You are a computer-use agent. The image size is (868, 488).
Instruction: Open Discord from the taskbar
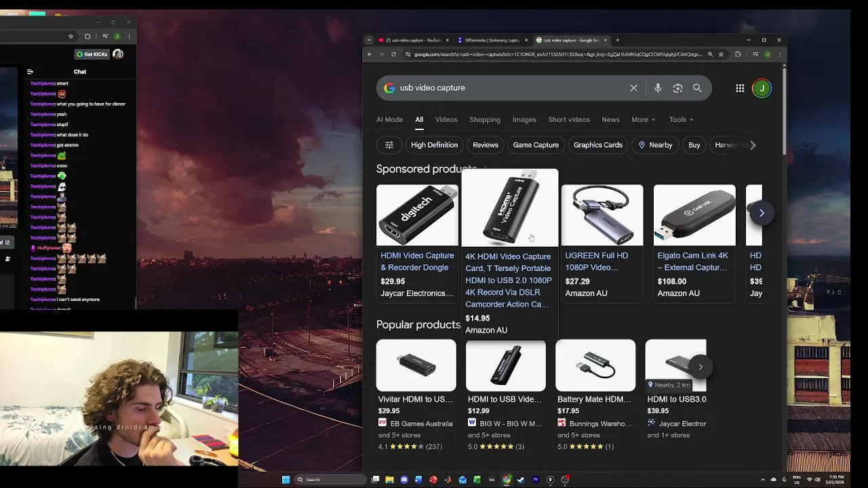tap(404, 480)
